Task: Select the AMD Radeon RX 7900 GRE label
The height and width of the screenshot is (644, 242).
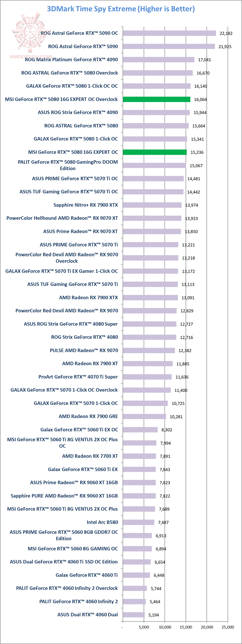Action: click(88, 416)
